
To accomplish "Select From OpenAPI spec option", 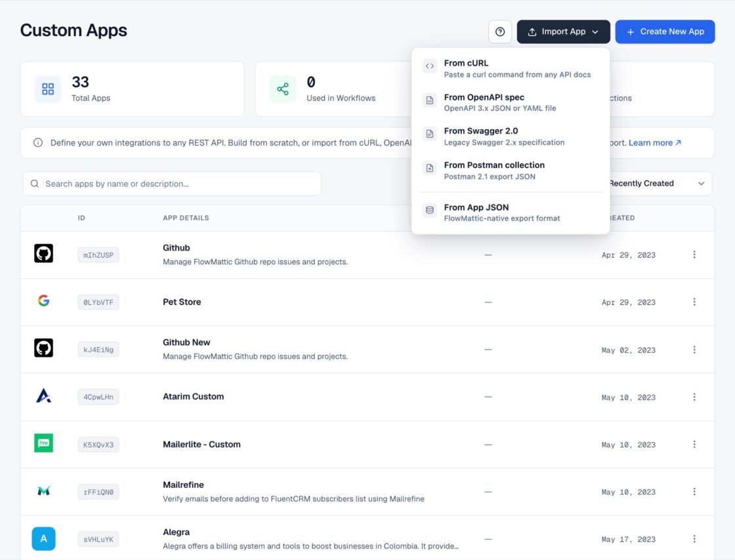I will coord(511,102).
